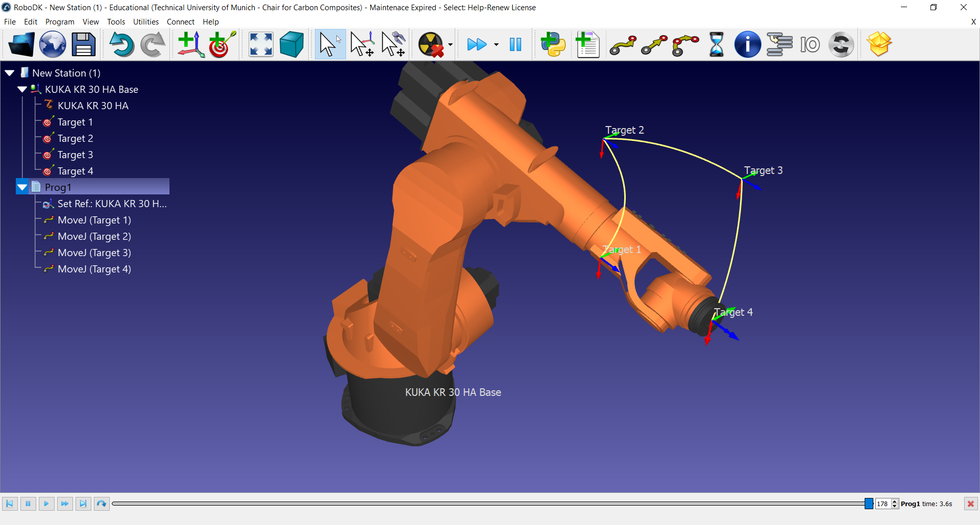The width and height of the screenshot is (980, 525).
Task: Open the fast simulation speed dropdown arrow
Action: click(x=496, y=45)
